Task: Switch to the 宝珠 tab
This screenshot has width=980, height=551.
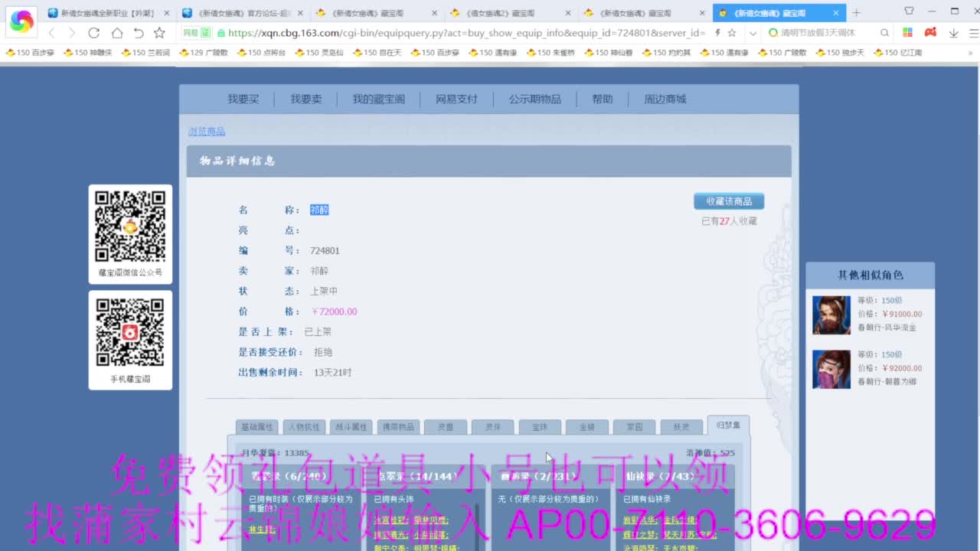Action: pos(540,427)
